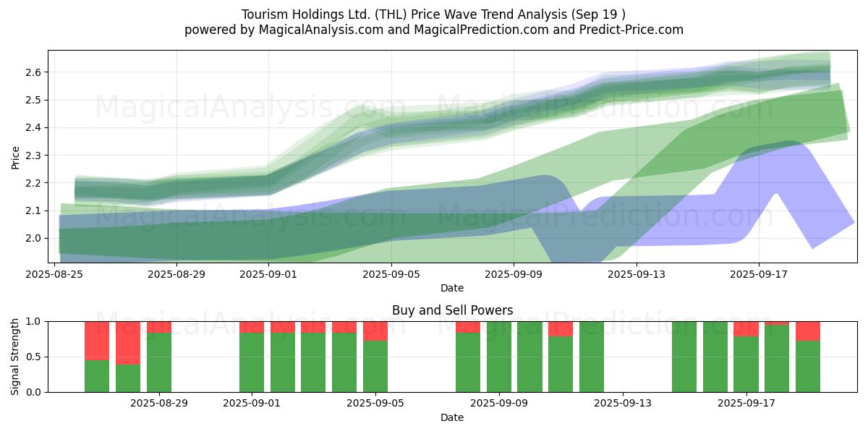This screenshot has width=868, height=434.
Task: Click the last green bar near 2025-09-19
Action: tap(808, 366)
